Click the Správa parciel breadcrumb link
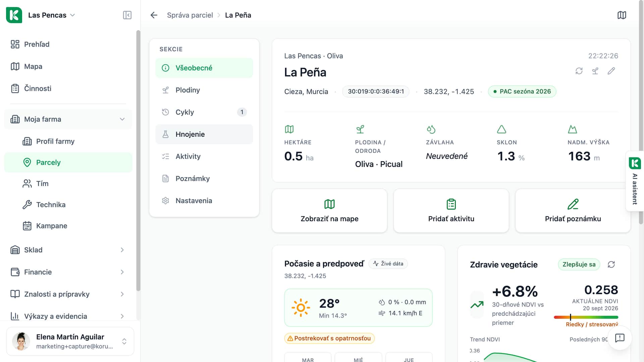The width and height of the screenshot is (644, 362). pos(190,15)
